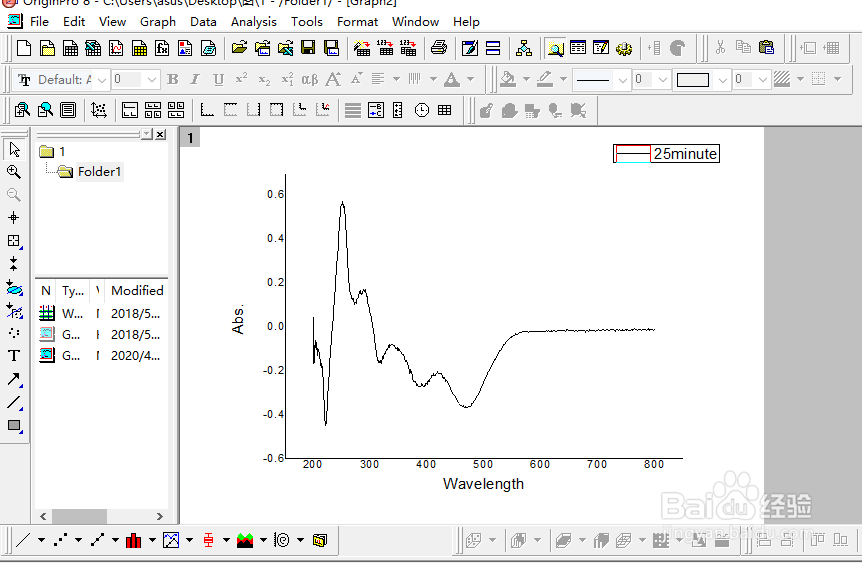Select the graph row modified 2020/4
Screen dimensions: 862x563
102,356
